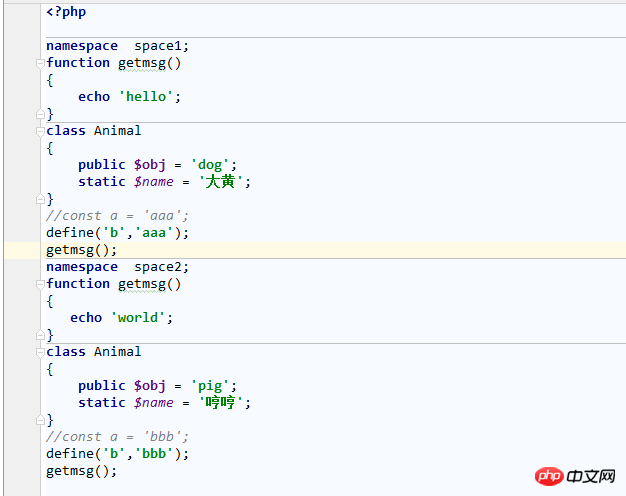The height and width of the screenshot is (496, 626).
Task: Place cursor on the <?php opening tag
Action: click(x=65, y=12)
